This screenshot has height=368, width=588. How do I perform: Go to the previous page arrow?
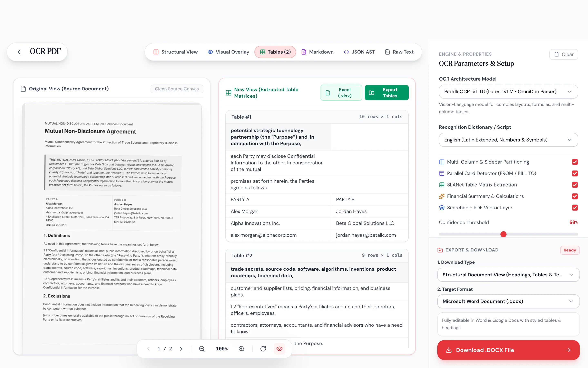pyautogui.click(x=148, y=349)
